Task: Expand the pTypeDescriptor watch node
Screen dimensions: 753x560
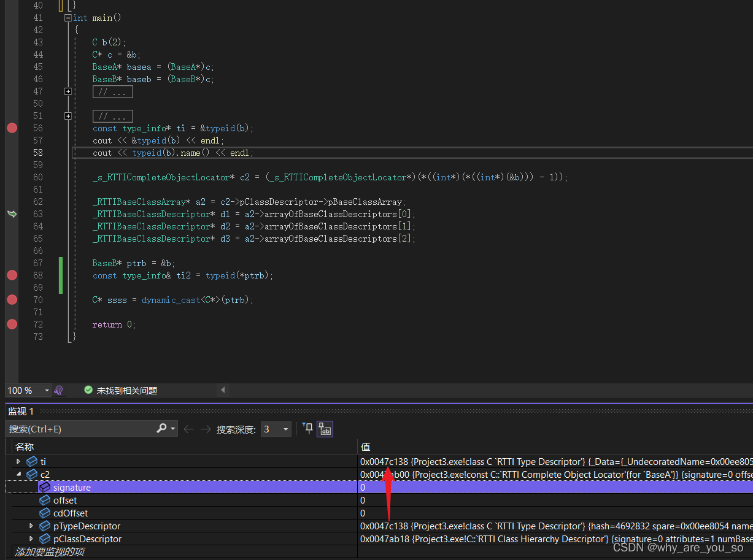Action: tap(31, 526)
